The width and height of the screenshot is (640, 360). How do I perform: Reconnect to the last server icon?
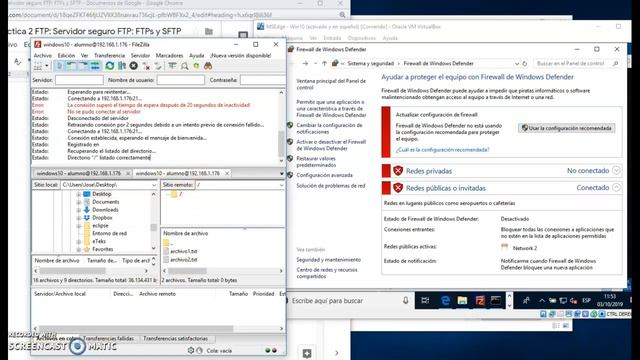158,66
